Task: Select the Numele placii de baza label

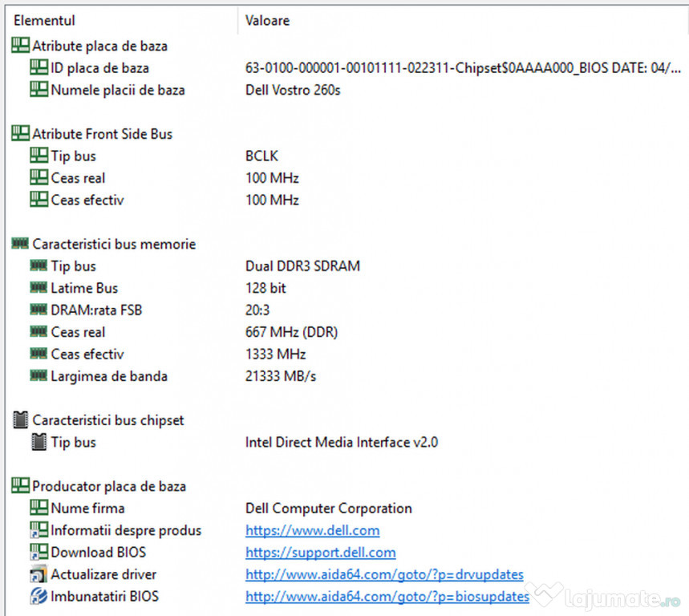Action: [x=118, y=90]
